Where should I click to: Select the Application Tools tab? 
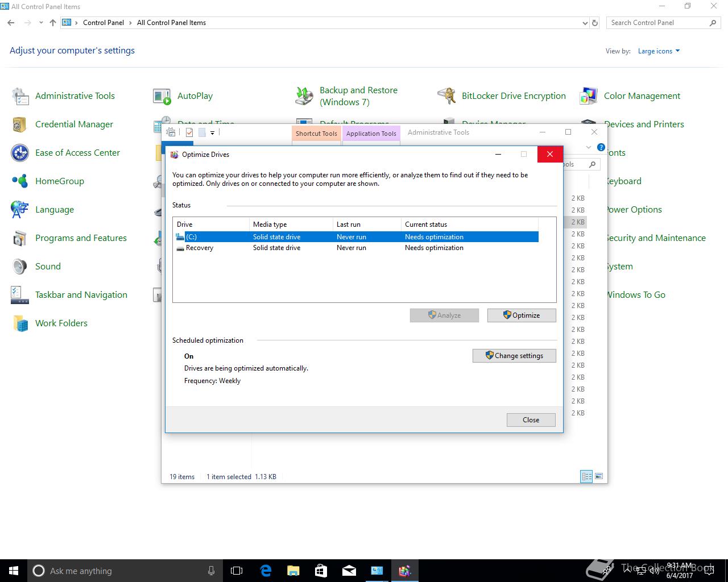click(371, 134)
